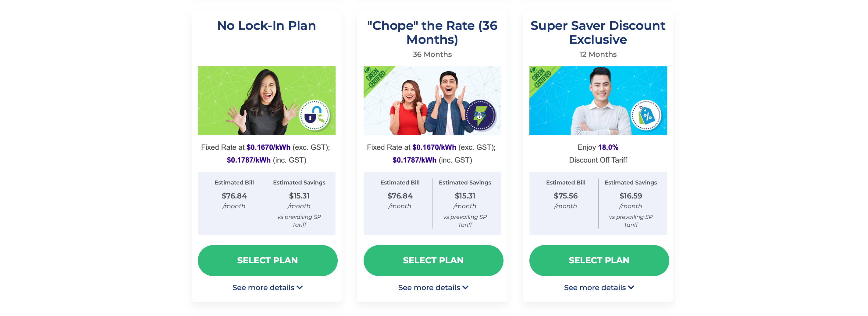
Task: Select the Super Saver Discount Exclusive plan
Action: 599,260
